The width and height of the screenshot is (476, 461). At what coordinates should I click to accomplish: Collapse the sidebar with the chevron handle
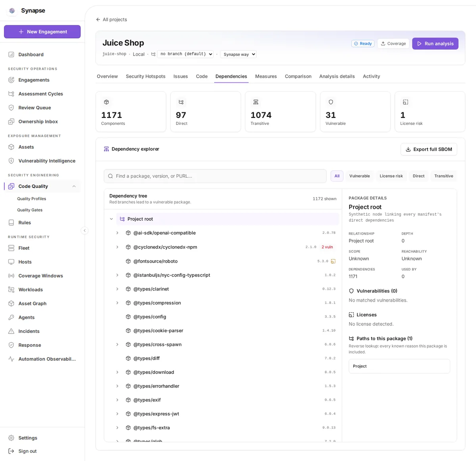(84, 230)
